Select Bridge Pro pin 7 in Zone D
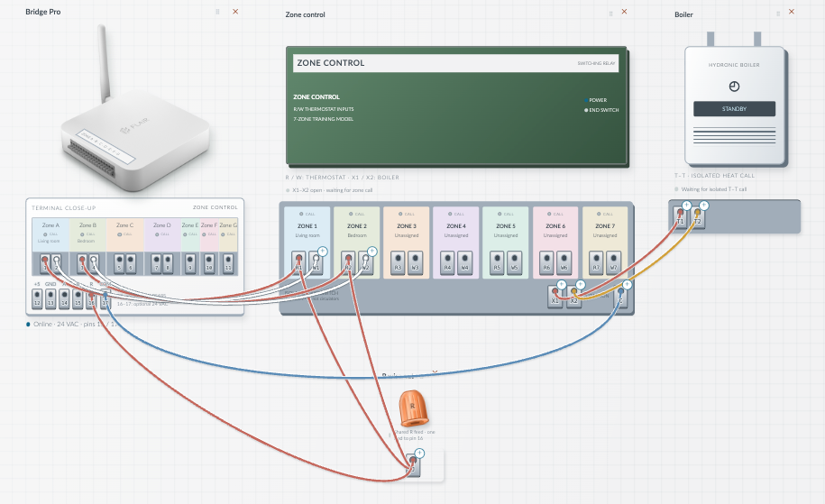825x504 pixels. point(156,263)
